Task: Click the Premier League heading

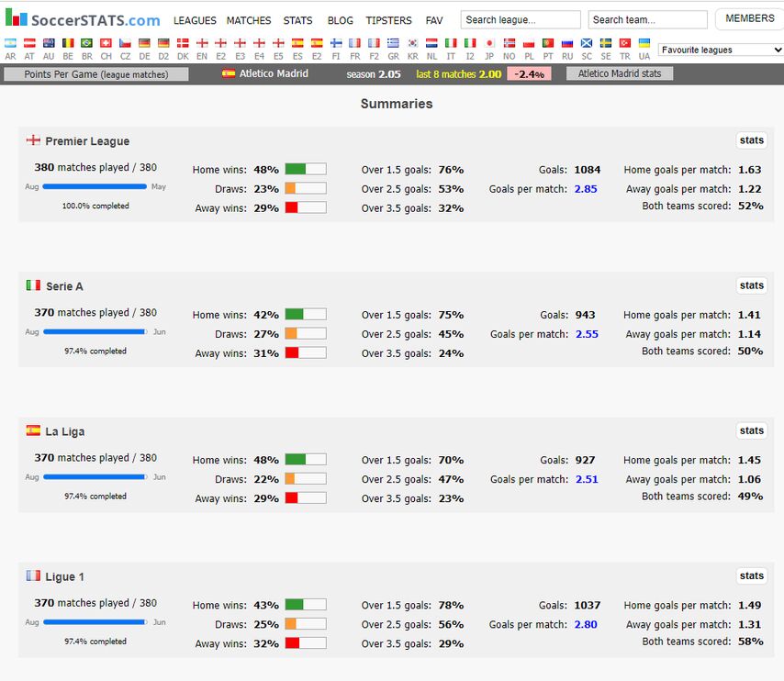Action: pos(87,141)
